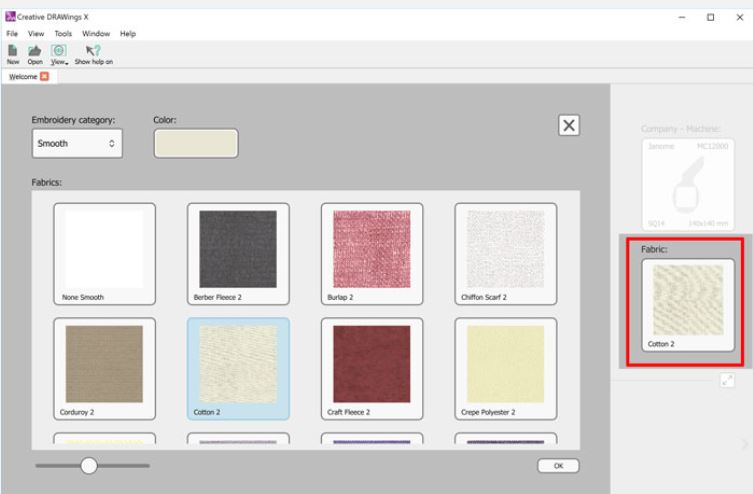Expand the Embroidery category Smooth dropdown
753x494 pixels.
click(x=77, y=144)
